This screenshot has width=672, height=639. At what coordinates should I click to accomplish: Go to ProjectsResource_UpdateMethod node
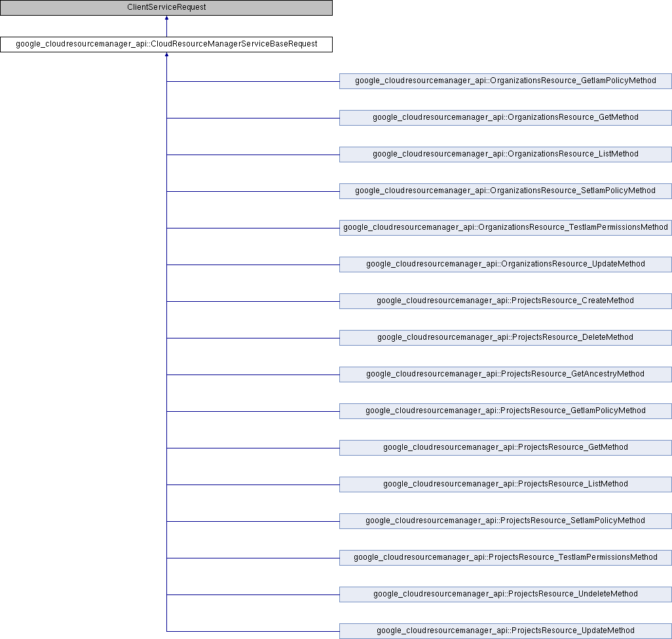[505, 631]
